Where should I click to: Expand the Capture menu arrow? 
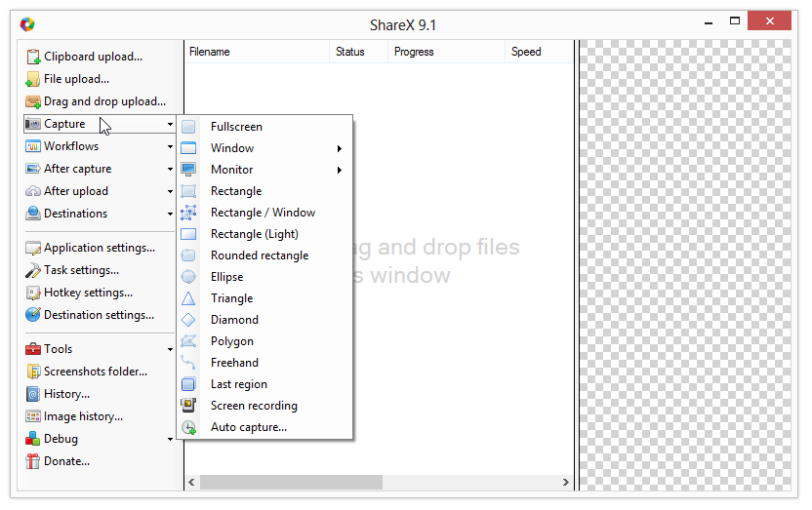click(170, 124)
